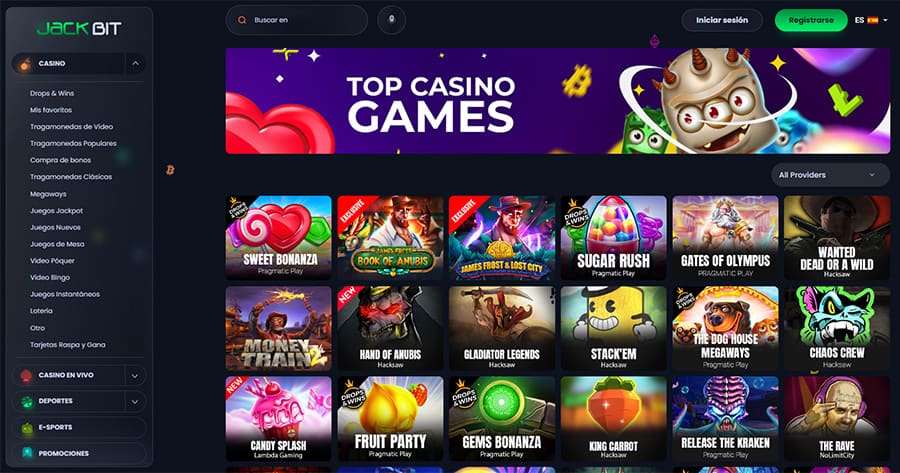Open Drops & Wins category
900x473 pixels.
pyautogui.click(x=52, y=93)
